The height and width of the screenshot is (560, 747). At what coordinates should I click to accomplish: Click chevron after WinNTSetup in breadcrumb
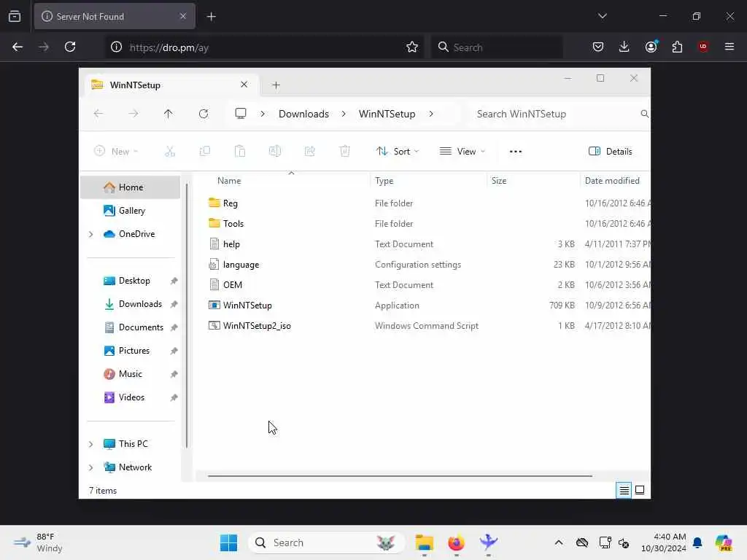click(430, 114)
